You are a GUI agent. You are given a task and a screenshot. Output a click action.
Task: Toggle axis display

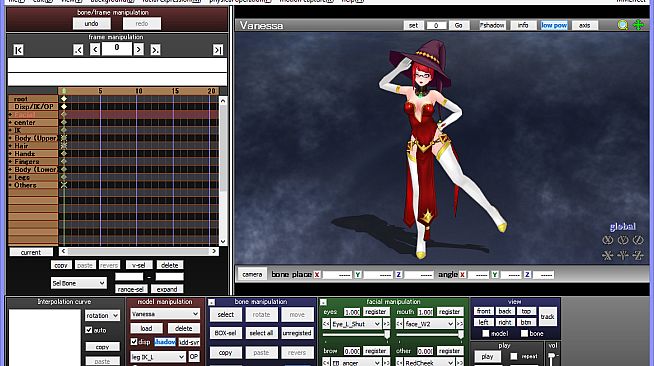[x=585, y=25]
